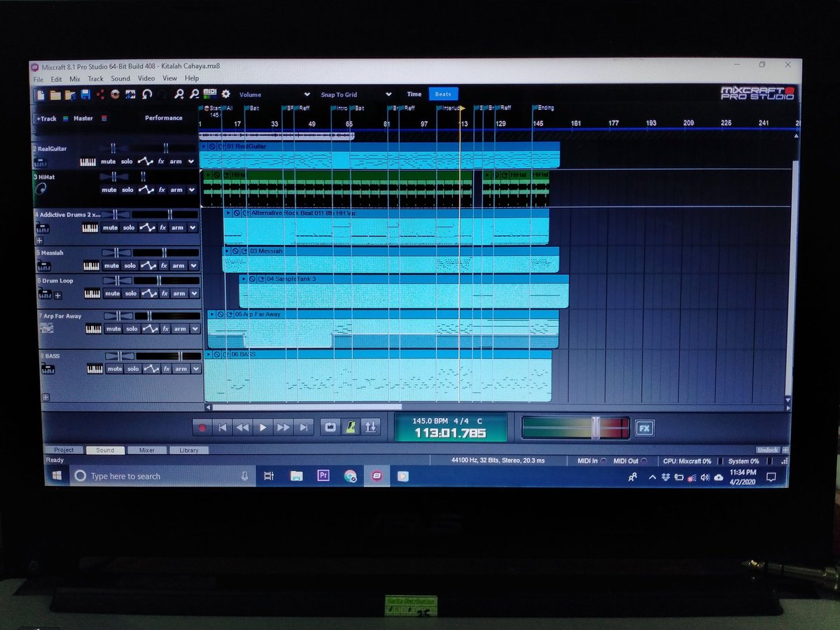
Task: Expand the Messiah arm dropdown arrow
Action: (193, 265)
